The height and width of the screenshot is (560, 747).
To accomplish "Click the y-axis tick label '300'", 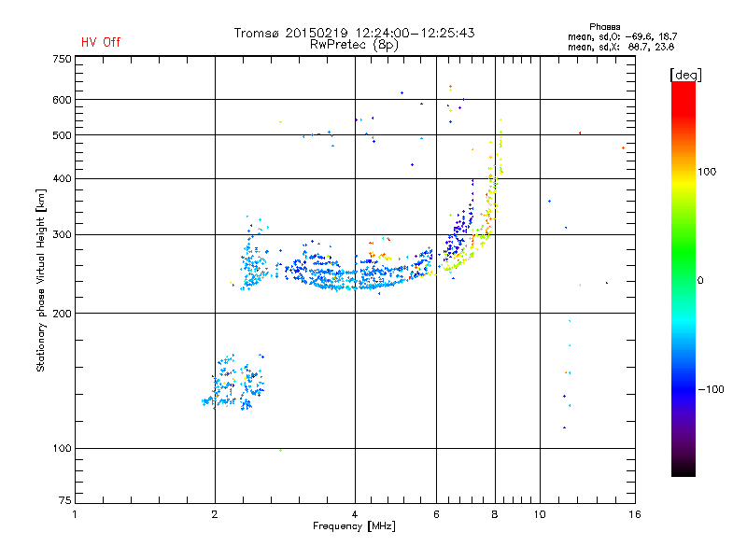I will pyautogui.click(x=62, y=235).
